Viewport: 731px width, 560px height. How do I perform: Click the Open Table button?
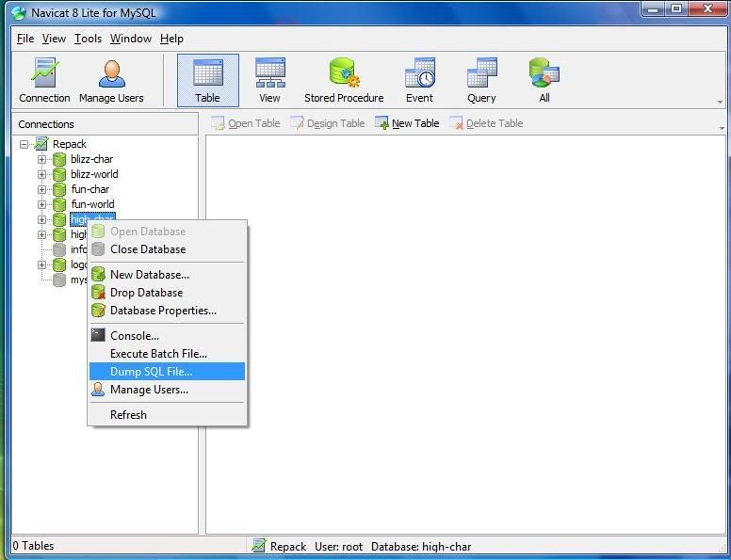point(246,123)
